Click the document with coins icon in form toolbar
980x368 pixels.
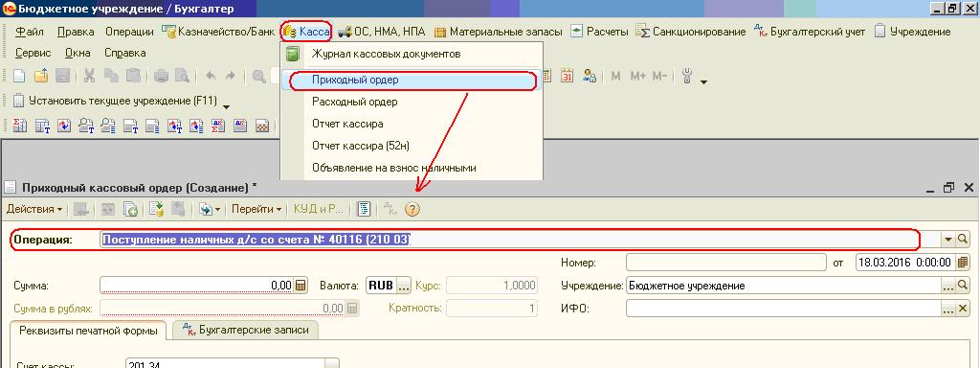(156, 210)
